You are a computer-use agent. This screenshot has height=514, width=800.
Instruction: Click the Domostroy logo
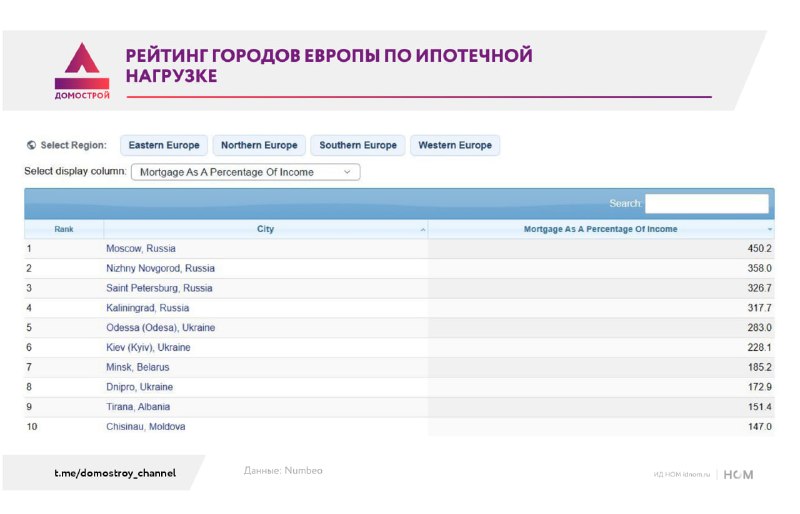click(82, 71)
